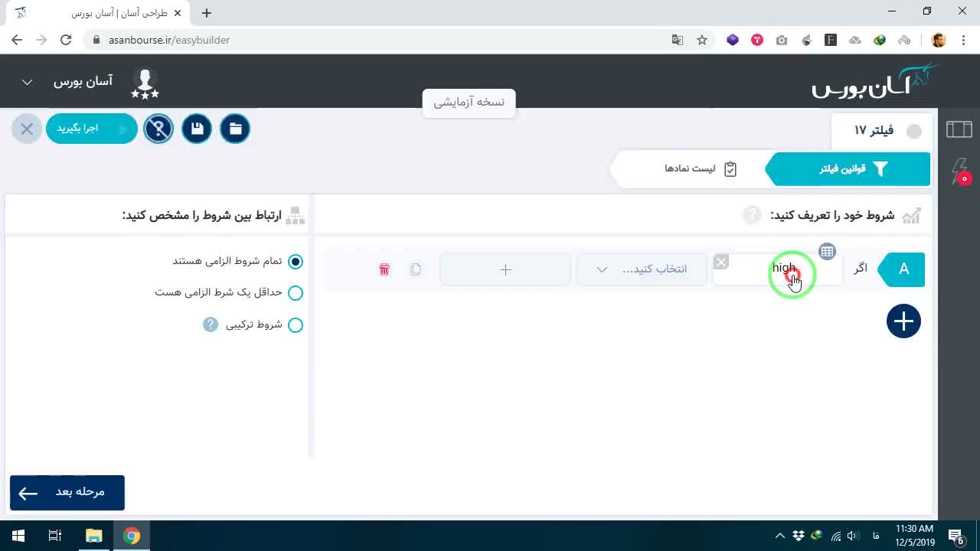Save the filter with floppy disk icon
980x551 pixels.
[197, 129]
